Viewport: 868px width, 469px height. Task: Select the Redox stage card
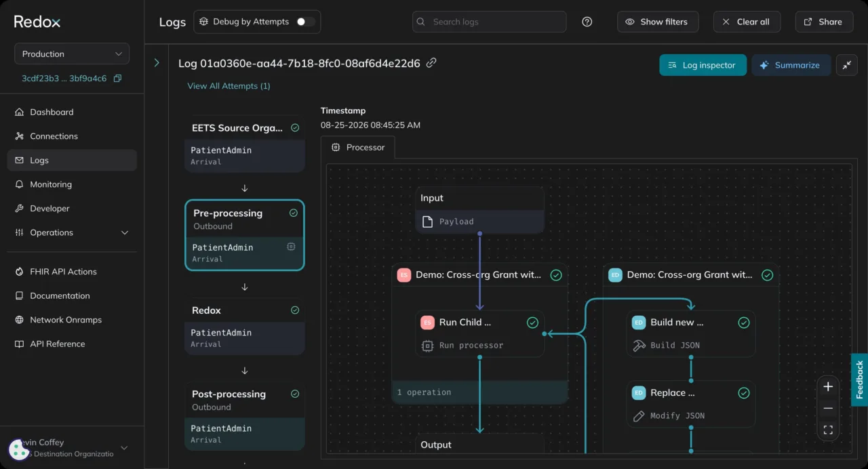[245, 327]
